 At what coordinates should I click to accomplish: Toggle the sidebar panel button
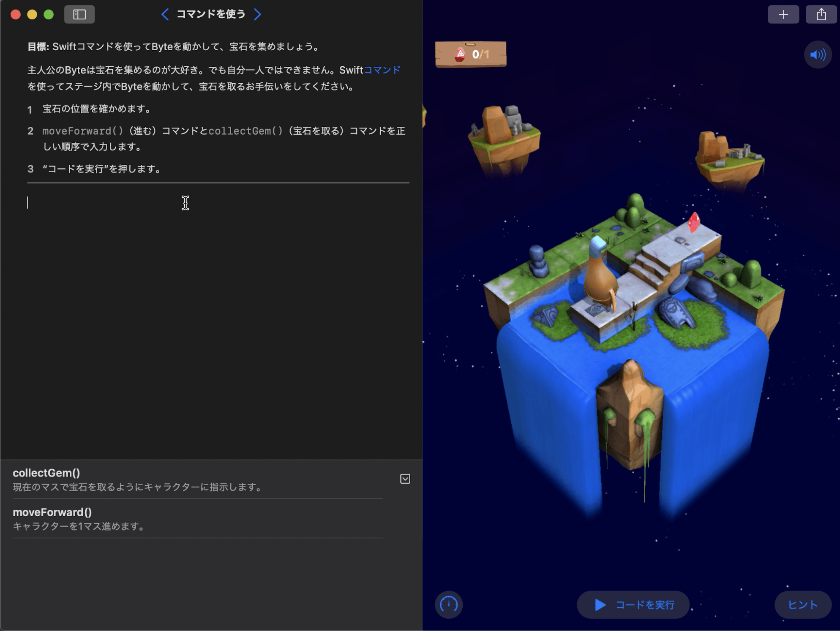tap(79, 14)
